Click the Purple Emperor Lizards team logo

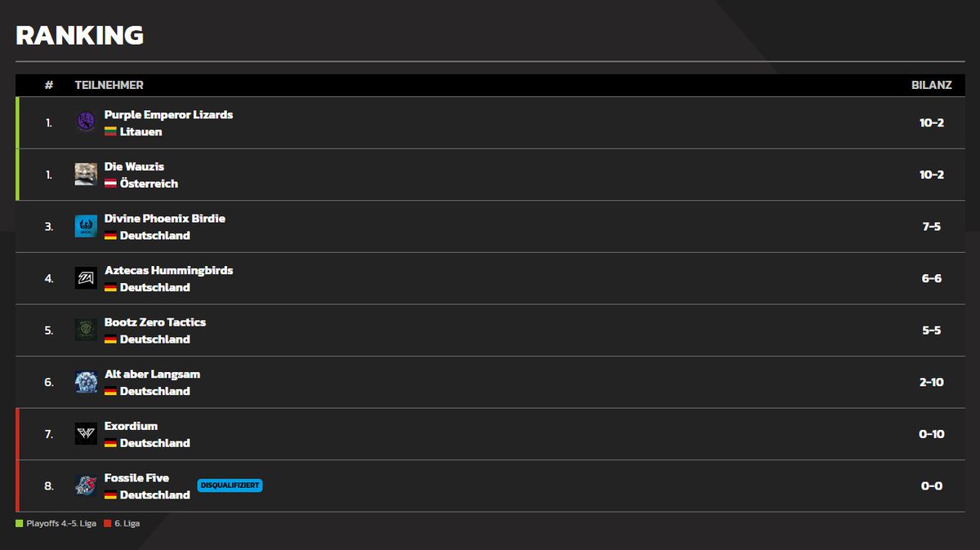click(86, 122)
